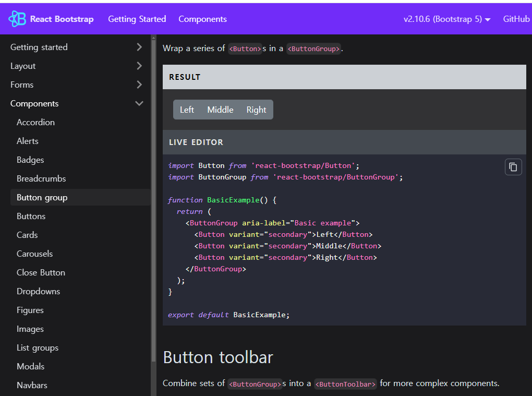Click the Right button in the result

point(257,110)
